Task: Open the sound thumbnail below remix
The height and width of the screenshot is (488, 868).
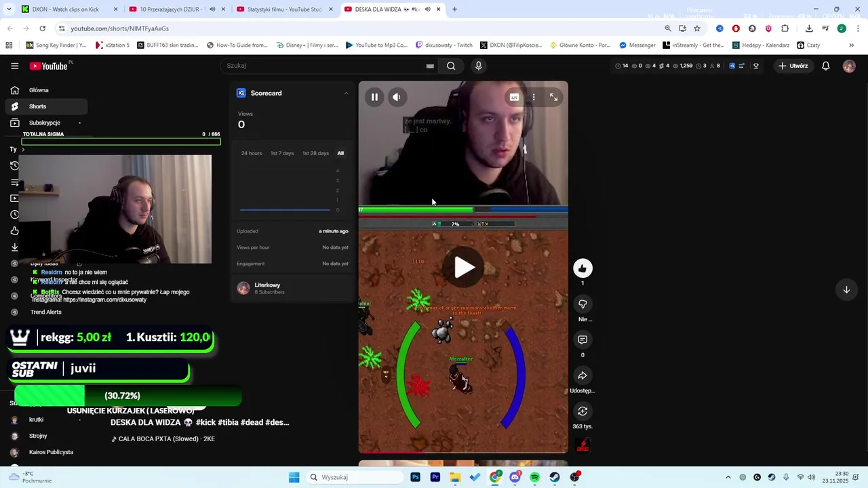Action: pyautogui.click(x=583, y=445)
